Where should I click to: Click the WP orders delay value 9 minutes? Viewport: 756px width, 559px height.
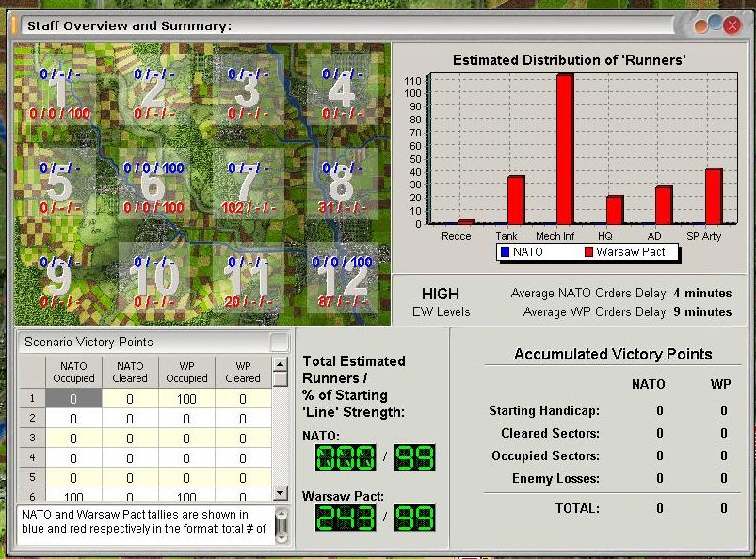click(x=702, y=311)
